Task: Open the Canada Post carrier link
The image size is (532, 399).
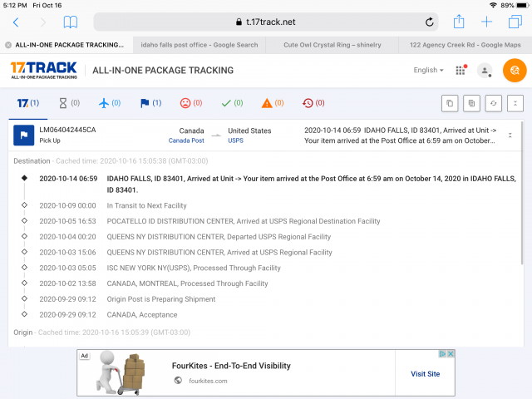Action: pos(186,140)
